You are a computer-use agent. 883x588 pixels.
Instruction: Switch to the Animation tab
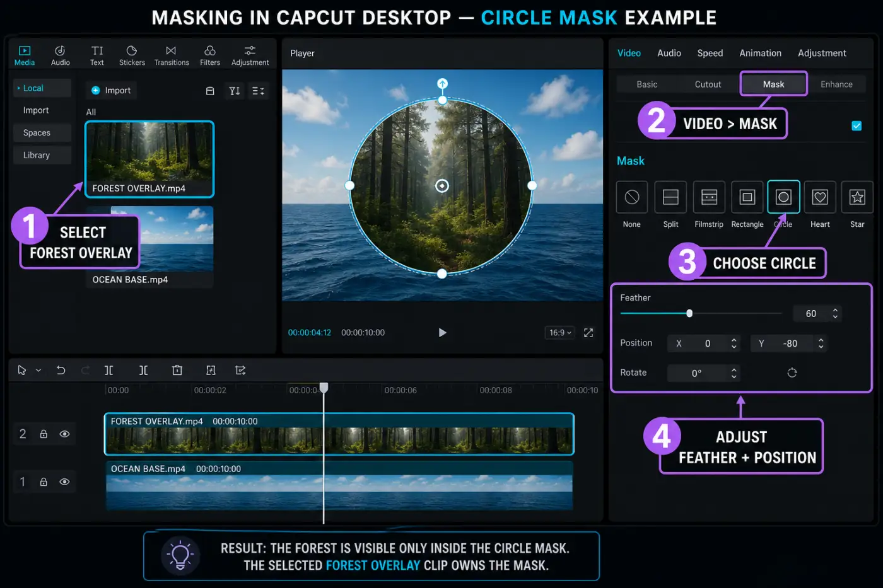click(x=760, y=53)
